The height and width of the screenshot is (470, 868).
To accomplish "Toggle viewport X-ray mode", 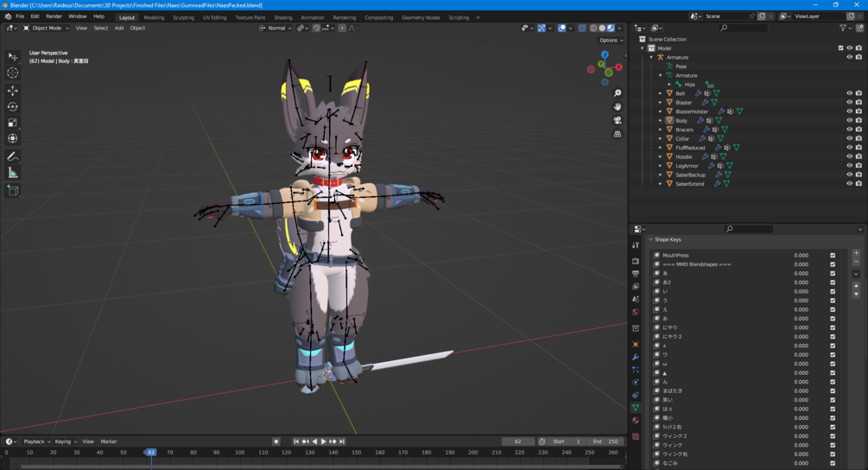I will pos(582,29).
